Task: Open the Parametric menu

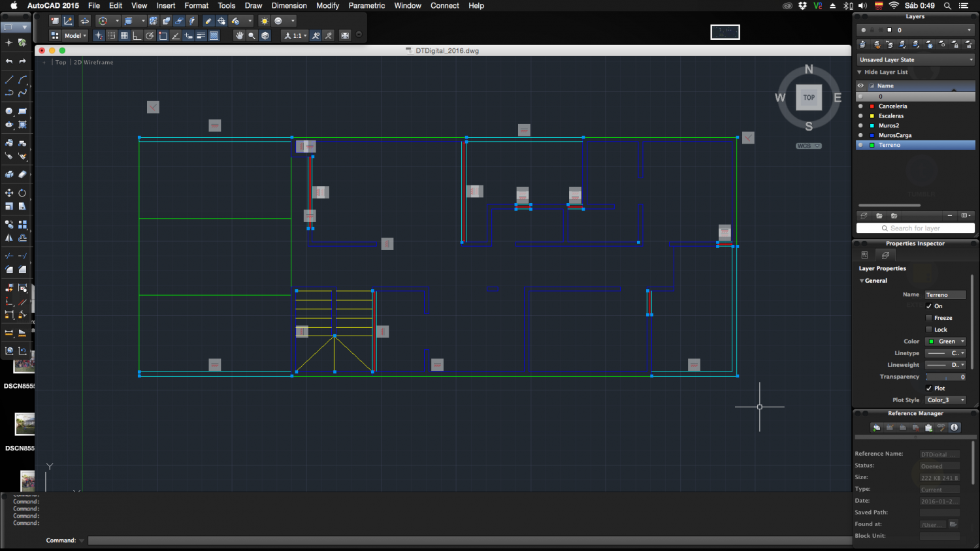Action: [366, 5]
